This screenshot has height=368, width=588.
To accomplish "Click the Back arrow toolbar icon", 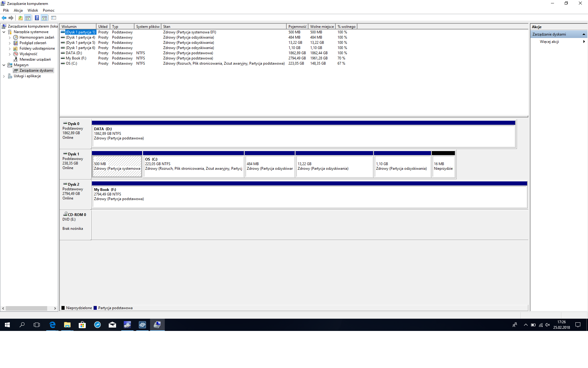I will click(4, 18).
